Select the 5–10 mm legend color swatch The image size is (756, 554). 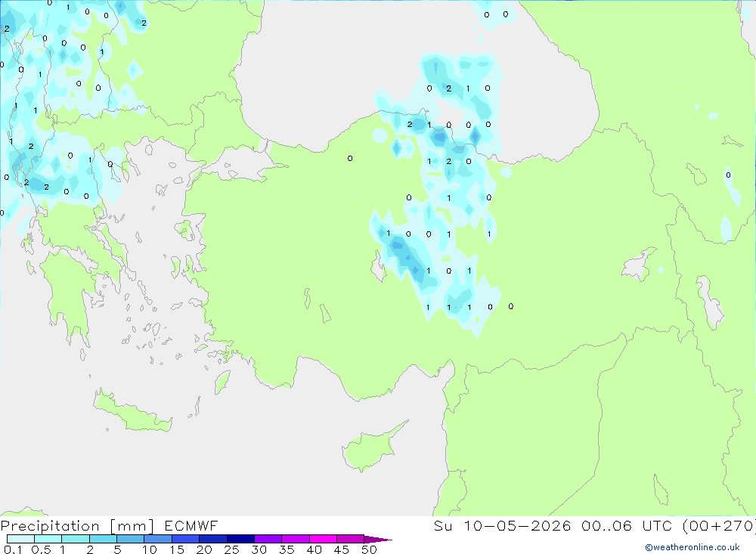(x=131, y=539)
